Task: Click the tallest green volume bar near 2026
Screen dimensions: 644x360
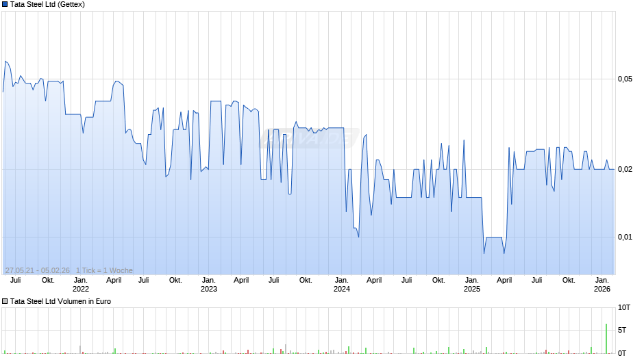Action: 606,339
